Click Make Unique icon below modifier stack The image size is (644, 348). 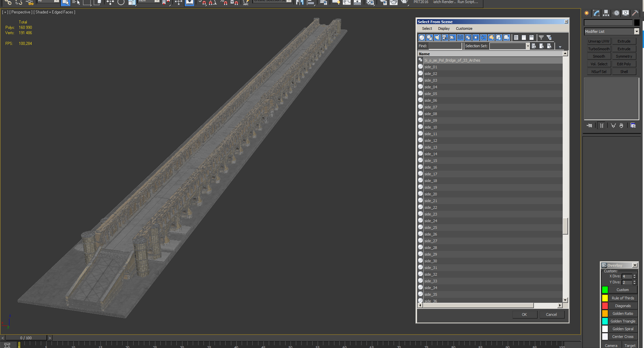(613, 126)
